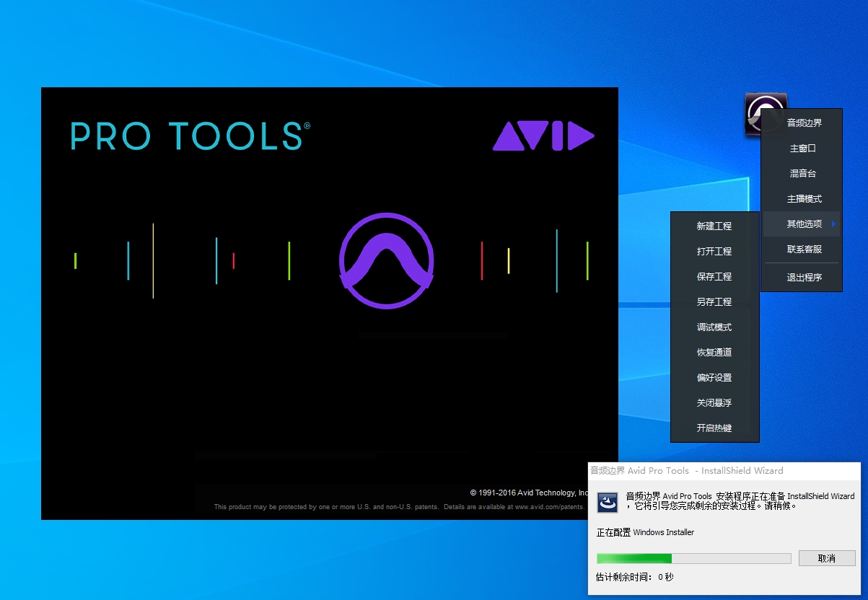This screenshot has height=600, width=868.
Task: Click the 正在配置 Windows Installer status text
Action: point(645,532)
